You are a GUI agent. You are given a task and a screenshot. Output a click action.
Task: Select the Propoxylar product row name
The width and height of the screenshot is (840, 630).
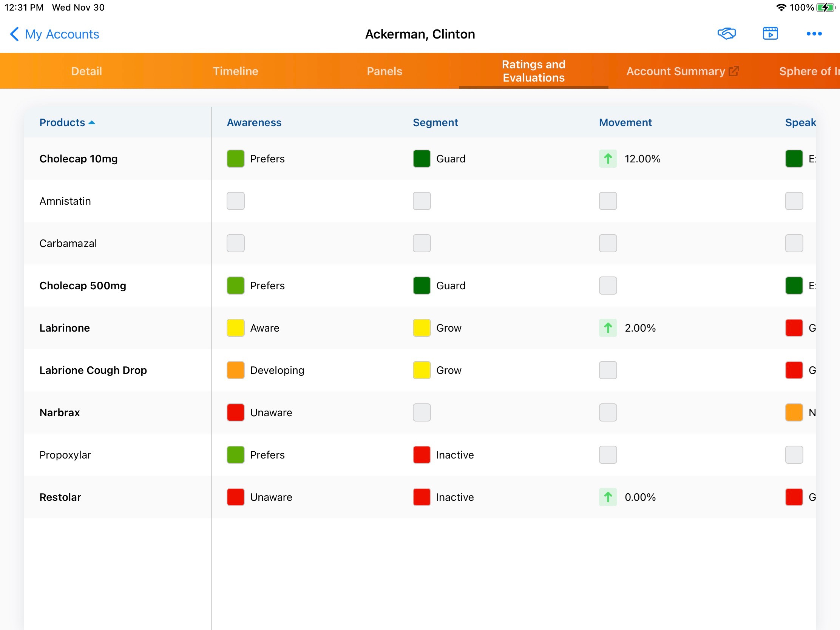coord(65,455)
